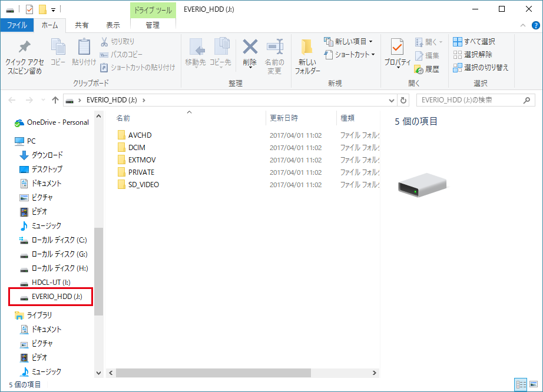Image resolution: width=543 pixels, height=392 pixels.
Task: Click Paste shortcut (ショートカットの貼り付け) icon
Action: coord(104,68)
